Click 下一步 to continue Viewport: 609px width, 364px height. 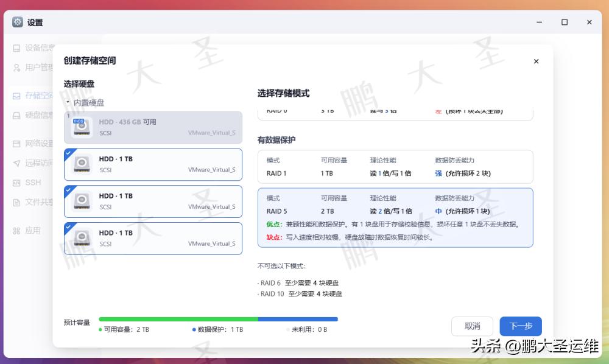[521, 326]
